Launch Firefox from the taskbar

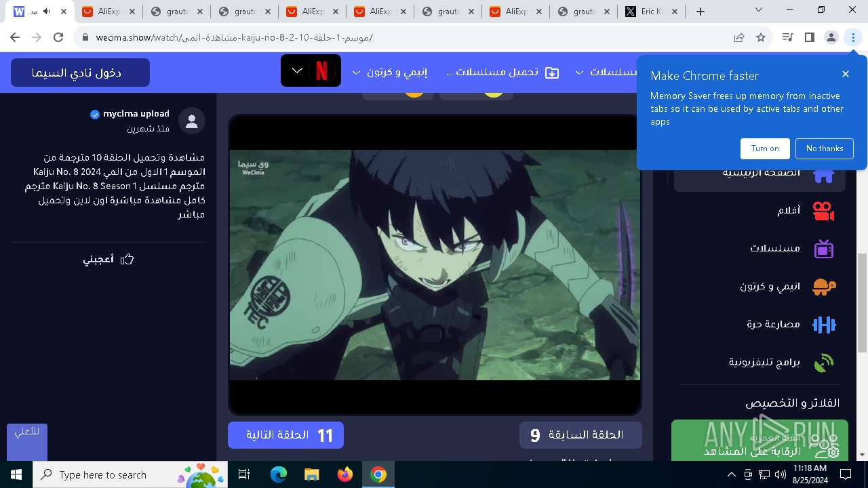[345, 474]
